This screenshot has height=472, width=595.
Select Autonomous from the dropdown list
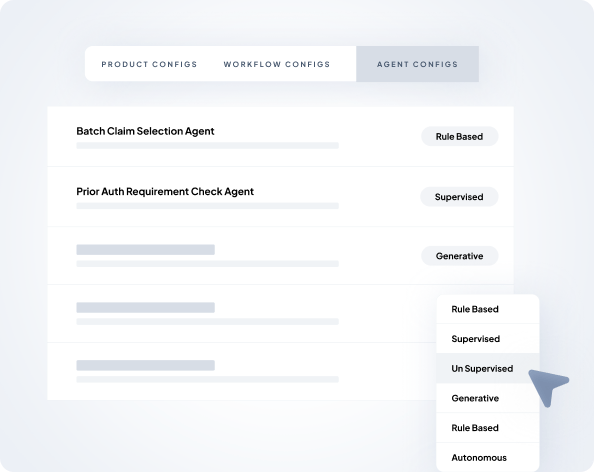tap(488, 458)
